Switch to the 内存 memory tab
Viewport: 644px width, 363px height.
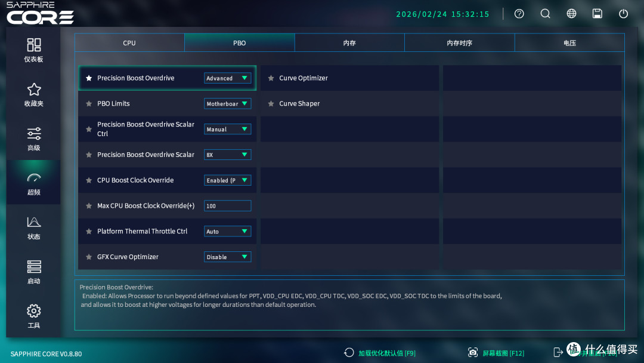pos(349,43)
